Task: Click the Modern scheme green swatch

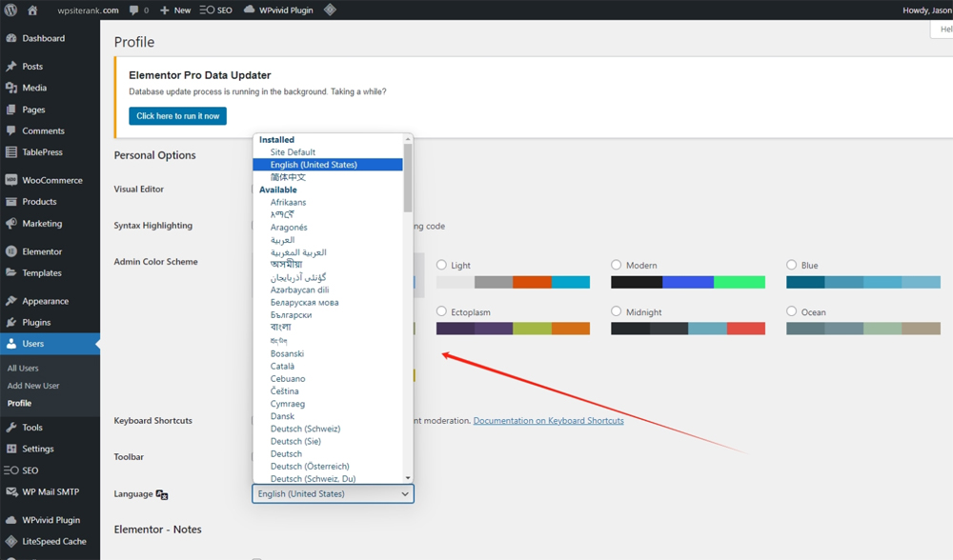Action: (740, 282)
